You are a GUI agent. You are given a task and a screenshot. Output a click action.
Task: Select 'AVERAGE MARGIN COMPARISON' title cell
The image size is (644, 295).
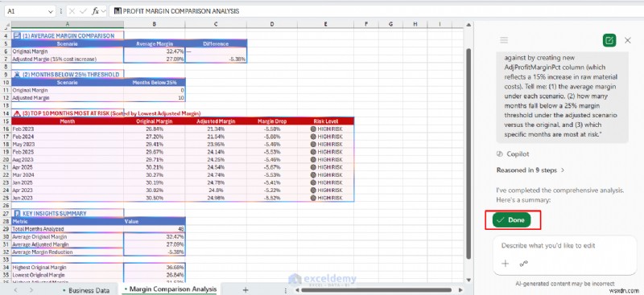pyautogui.click(x=68, y=35)
